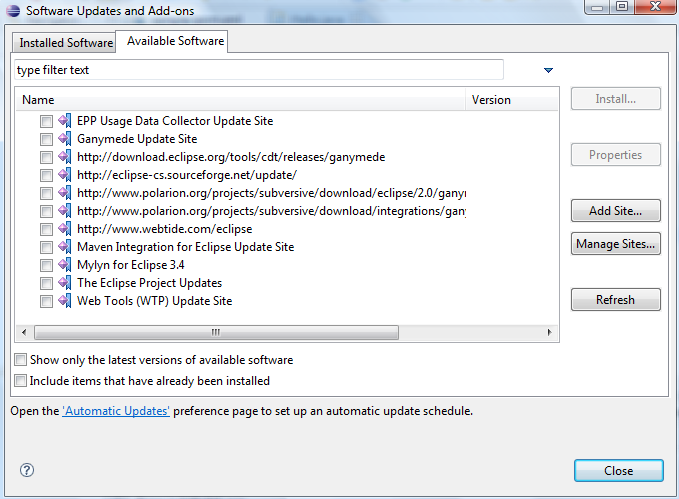Screen dimensions: 679x499
Task: Focus the type filter text field
Action: (259, 70)
